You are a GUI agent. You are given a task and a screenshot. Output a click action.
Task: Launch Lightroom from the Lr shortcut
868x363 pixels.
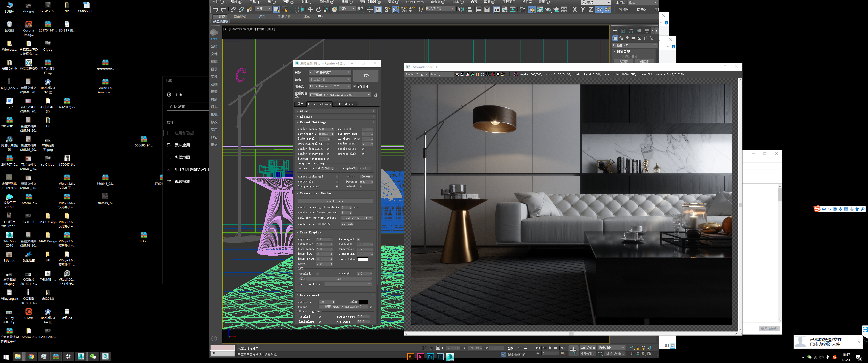440,357
